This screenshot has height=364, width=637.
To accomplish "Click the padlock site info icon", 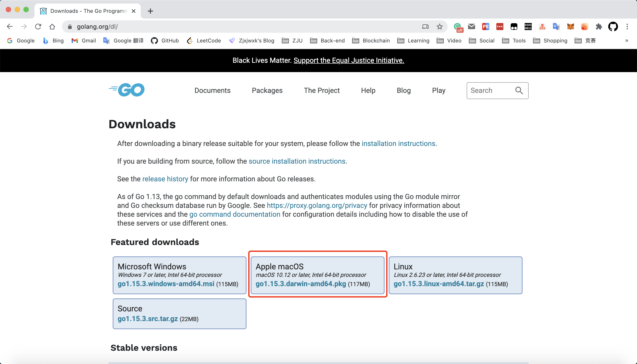I will coord(70,27).
